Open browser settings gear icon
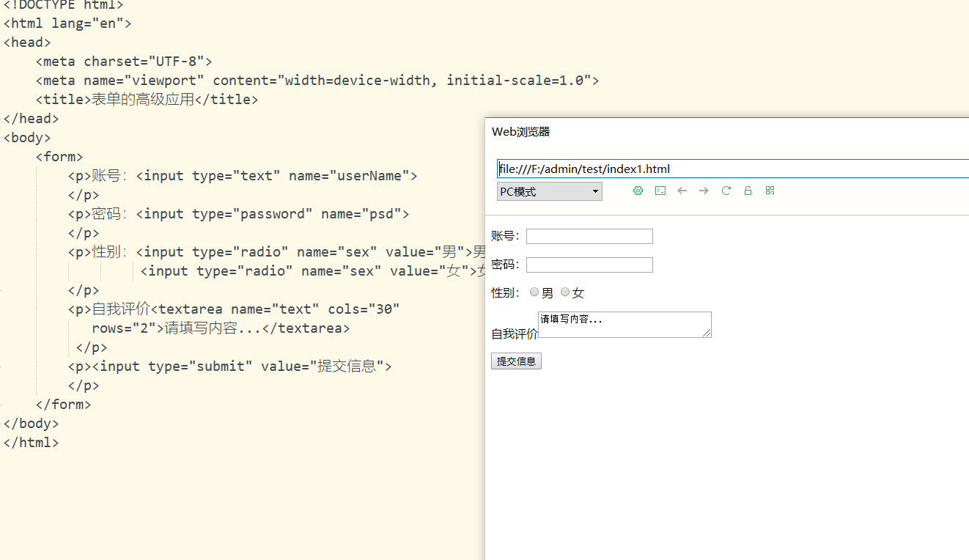Screen dimensions: 969x560 [x=638, y=191]
